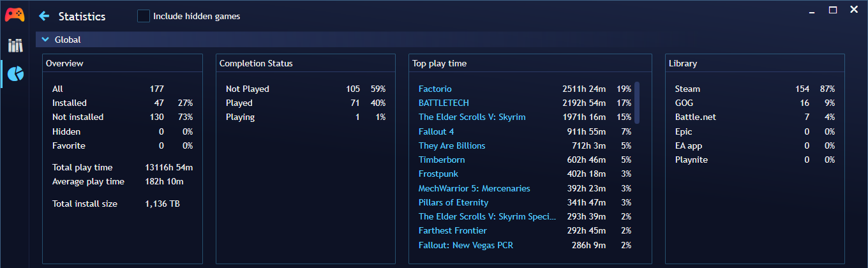Open Factorio from Top play time
This screenshot has width=868, height=268.
435,89
